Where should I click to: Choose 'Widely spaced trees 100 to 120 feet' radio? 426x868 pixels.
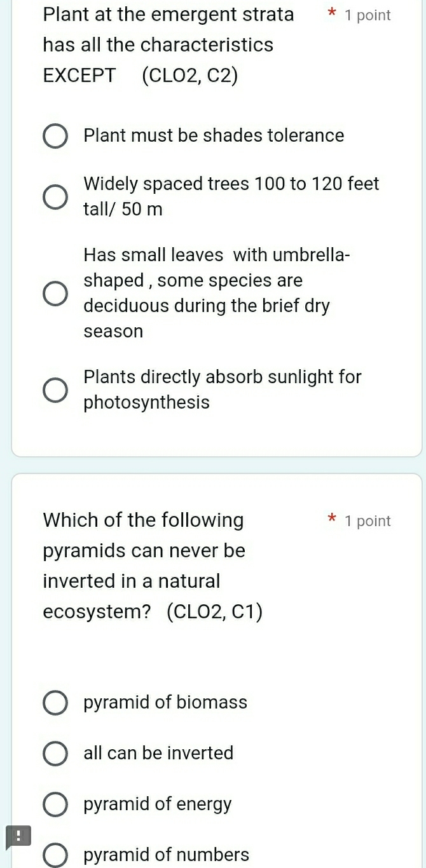[x=55, y=196]
